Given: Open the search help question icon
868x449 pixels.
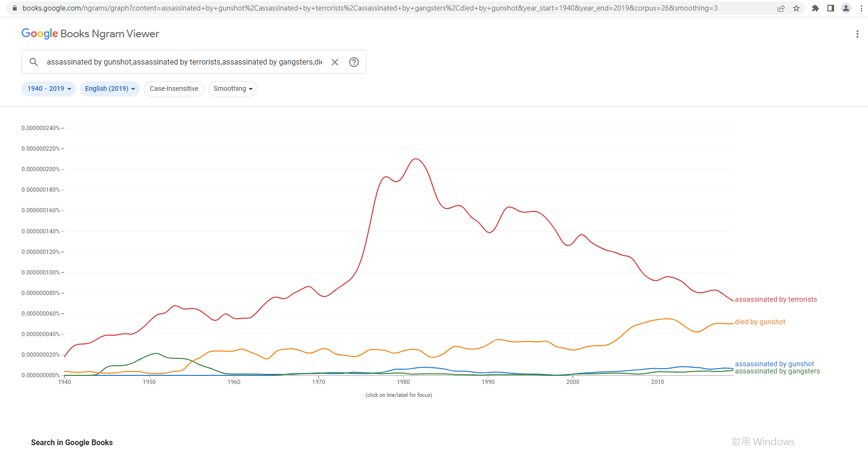Looking at the screenshot, I should click(354, 62).
